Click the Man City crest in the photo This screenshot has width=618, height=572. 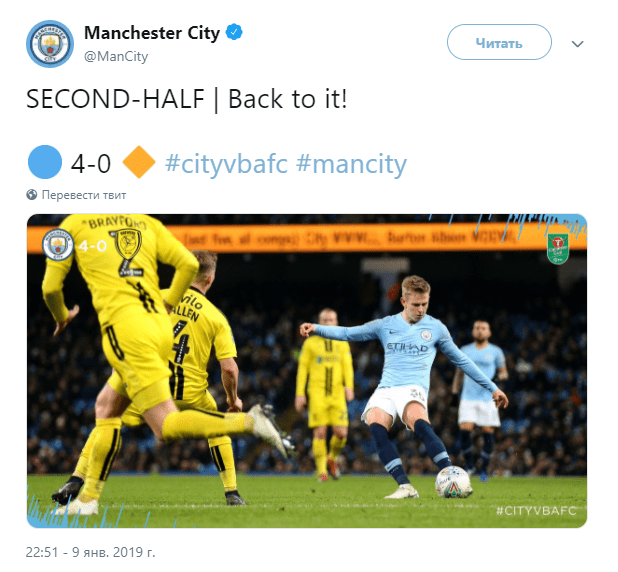pos(58,245)
